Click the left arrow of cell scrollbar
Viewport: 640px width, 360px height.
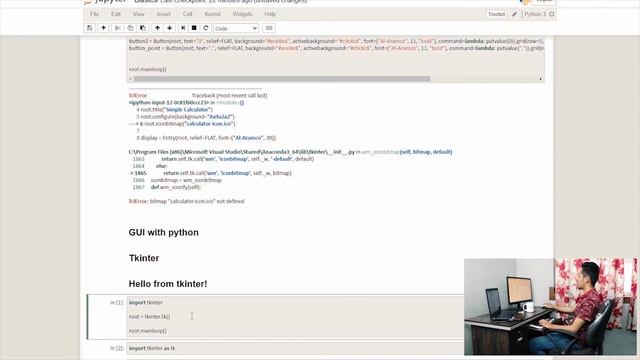pos(131,79)
